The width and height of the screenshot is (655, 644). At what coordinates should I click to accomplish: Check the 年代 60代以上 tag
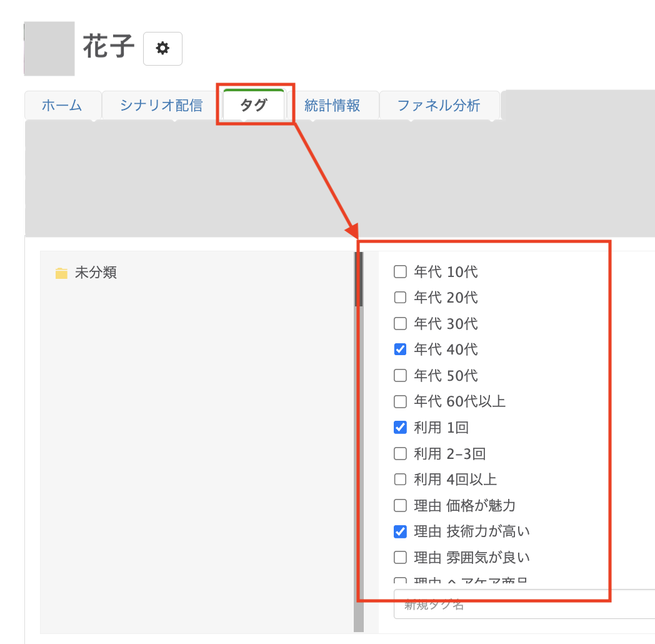[400, 401]
